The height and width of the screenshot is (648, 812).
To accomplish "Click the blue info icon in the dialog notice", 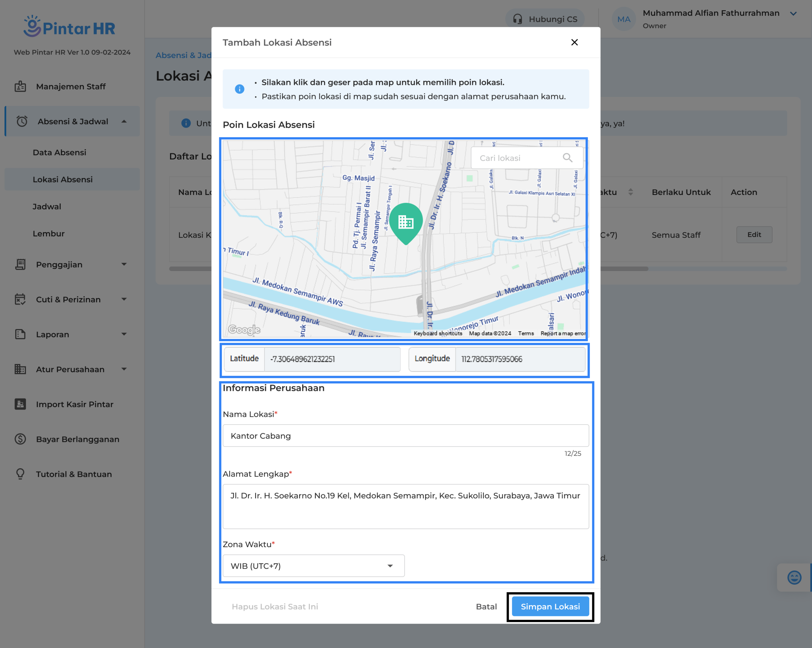I will click(x=239, y=89).
